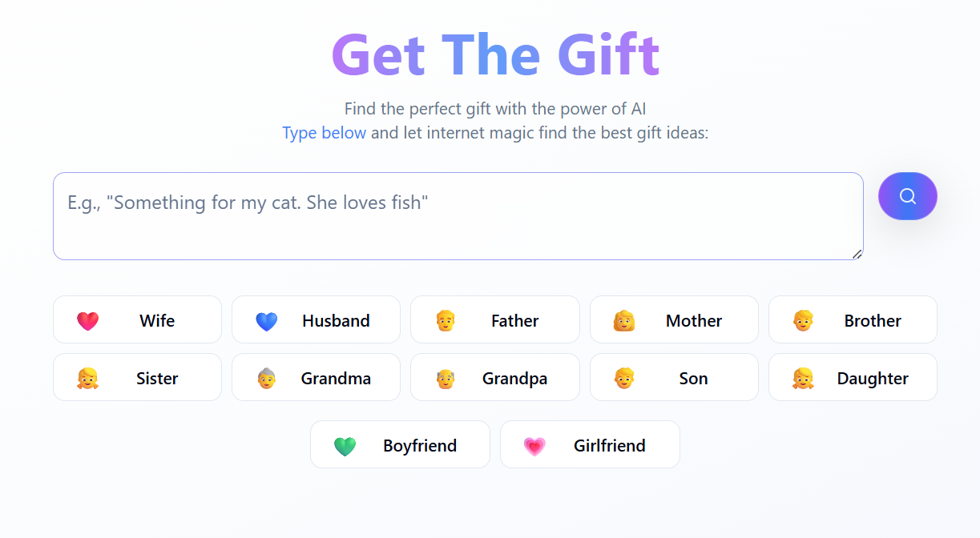Focus the gift description text area
This screenshot has width=980, height=538.
[x=458, y=216]
